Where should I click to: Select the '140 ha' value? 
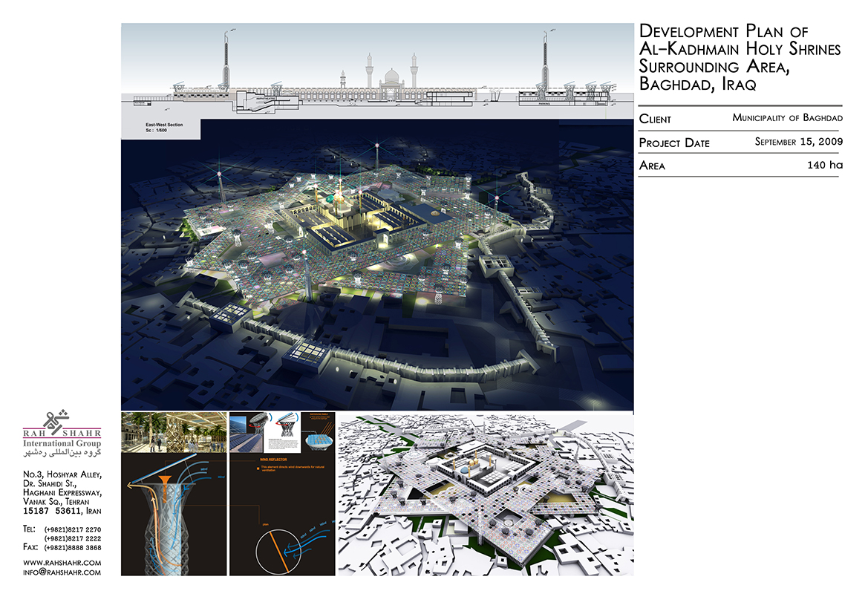pyautogui.click(x=825, y=165)
